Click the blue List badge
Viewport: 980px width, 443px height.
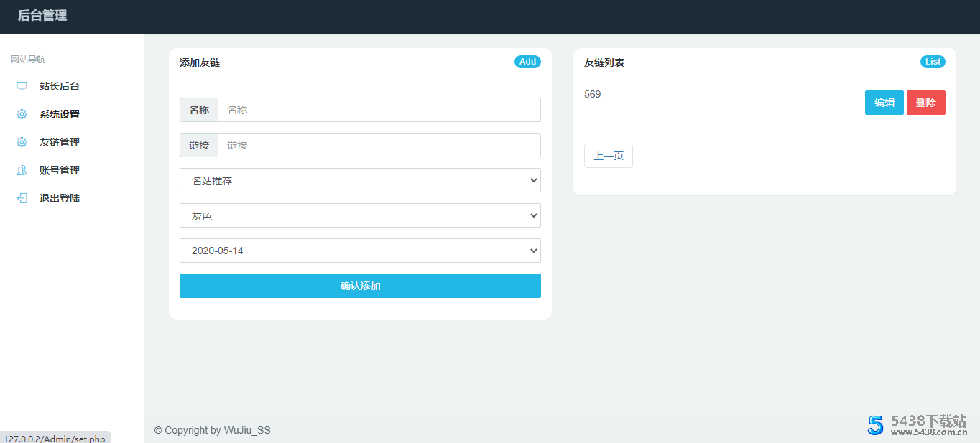933,62
